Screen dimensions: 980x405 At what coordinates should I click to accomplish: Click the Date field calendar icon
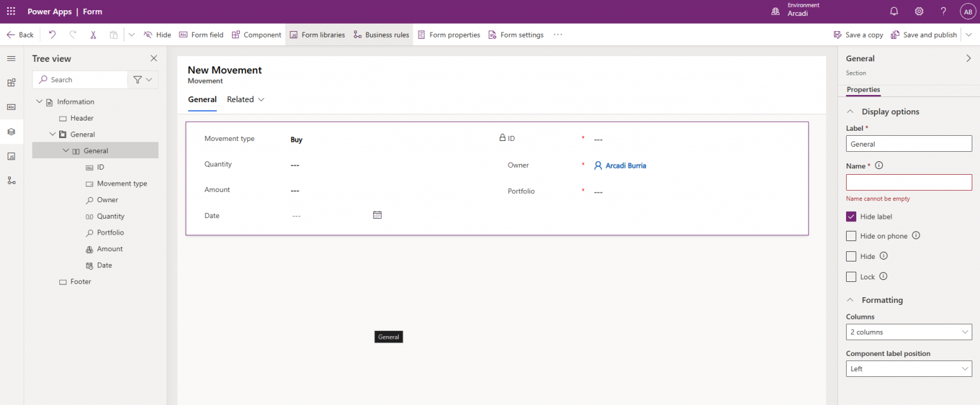point(377,215)
